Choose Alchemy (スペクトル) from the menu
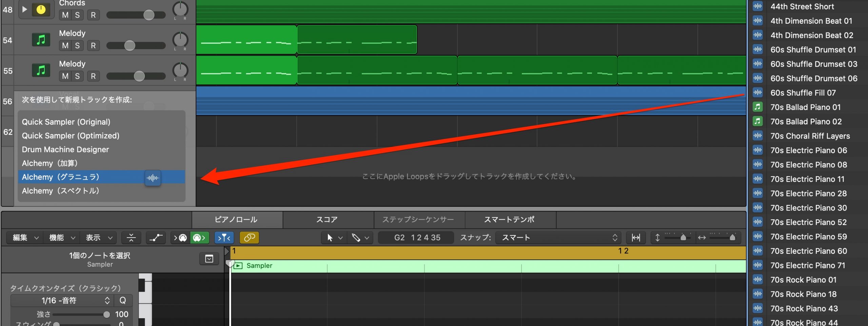Image resolution: width=868 pixels, height=326 pixels. 101,191
